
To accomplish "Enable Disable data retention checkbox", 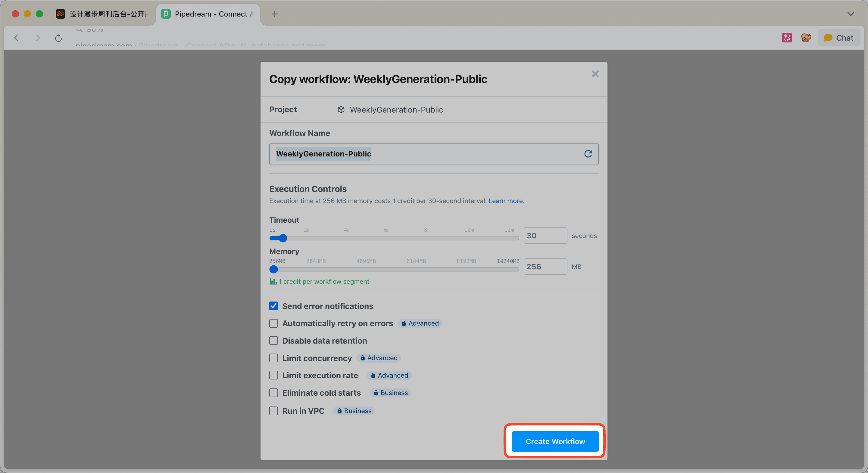I will pos(273,341).
